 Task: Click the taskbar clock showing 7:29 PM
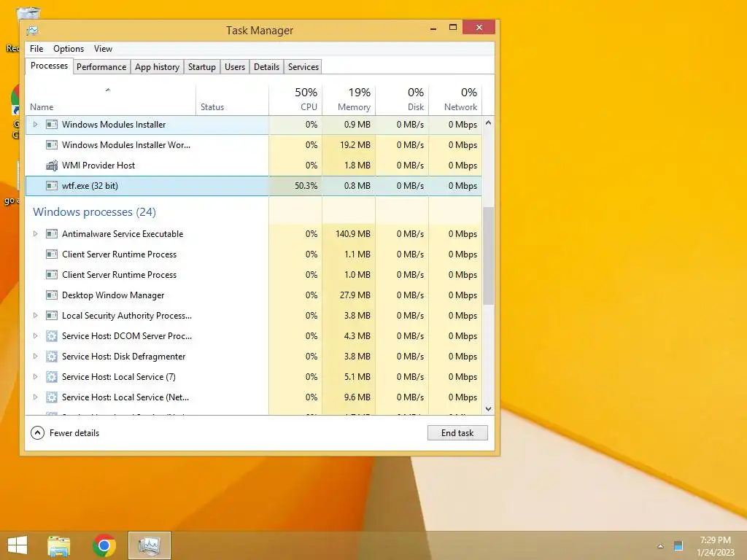pyautogui.click(x=716, y=546)
